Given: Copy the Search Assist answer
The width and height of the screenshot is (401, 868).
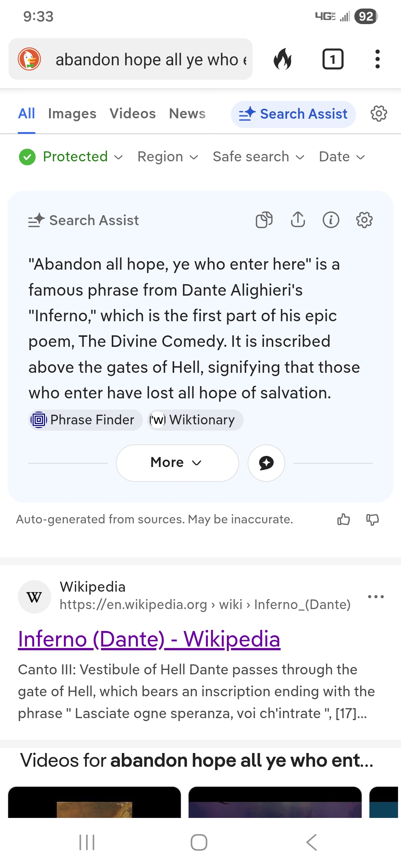Looking at the screenshot, I should 264,220.
